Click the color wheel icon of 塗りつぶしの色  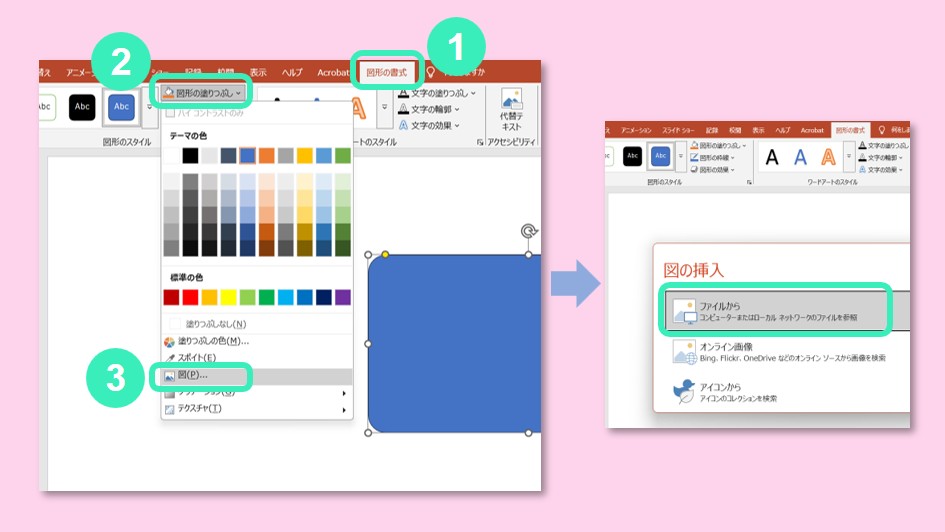[x=169, y=342]
